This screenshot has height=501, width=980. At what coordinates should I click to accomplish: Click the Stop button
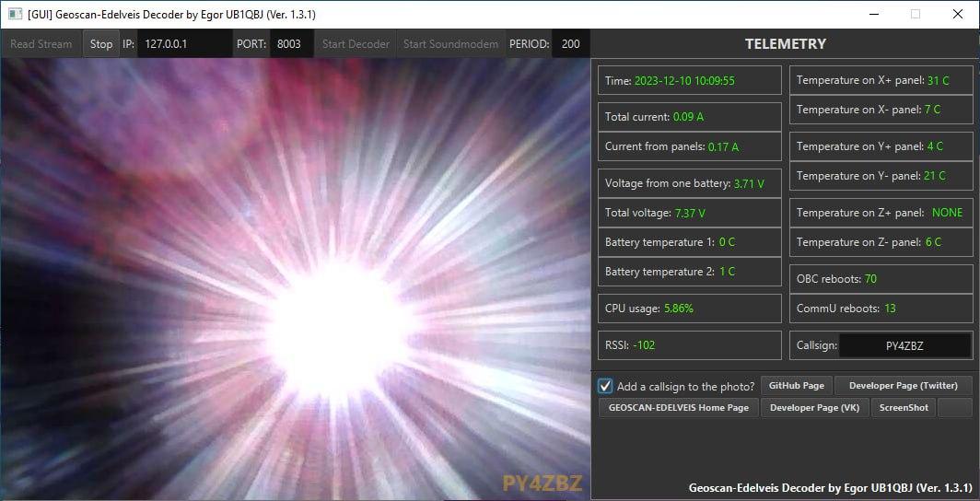pyautogui.click(x=100, y=44)
